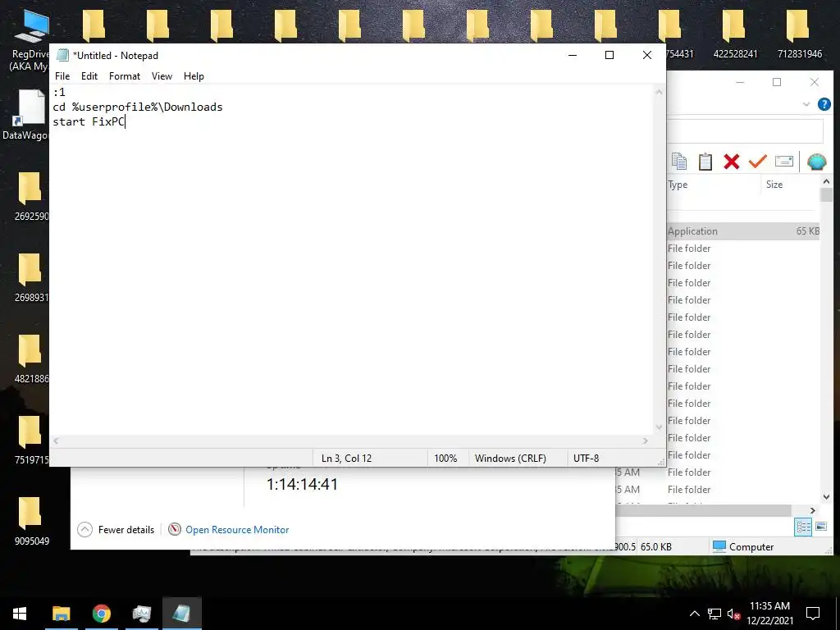Click the Resource Monitor gauge icon
840x630 pixels.
pyautogui.click(x=175, y=530)
